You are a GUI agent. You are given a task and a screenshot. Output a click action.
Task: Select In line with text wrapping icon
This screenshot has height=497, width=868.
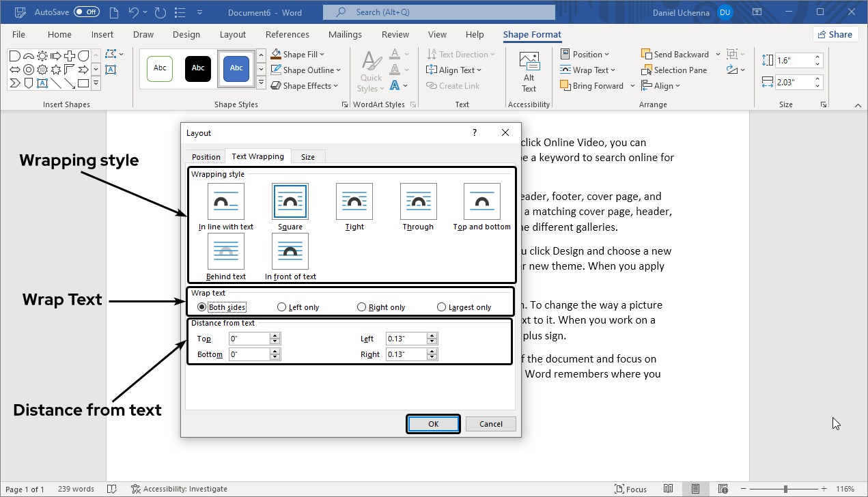[x=225, y=201]
